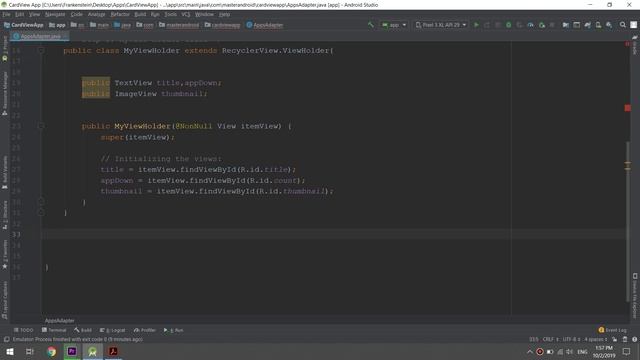Open Adobe Acrobat from the taskbar
The height and width of the screenshot is (360, 640).
[x=113, y=351]
